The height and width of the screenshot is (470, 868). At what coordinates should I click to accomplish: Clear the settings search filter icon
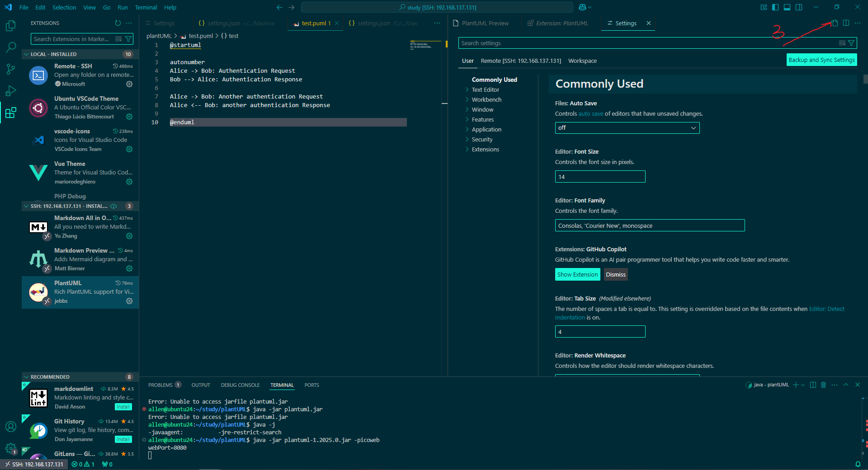click(842, 43)
